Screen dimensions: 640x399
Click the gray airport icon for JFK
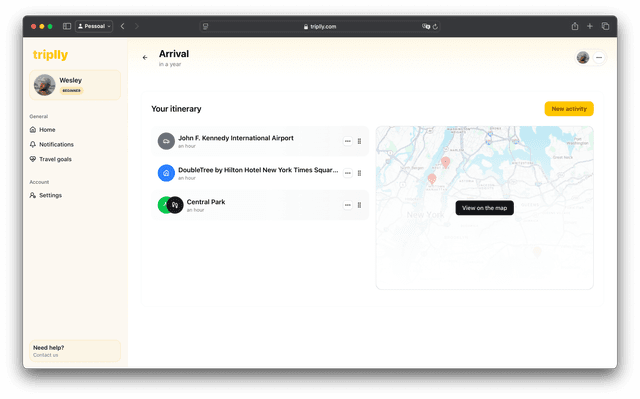pyautogui.click(x=166, y=141)
